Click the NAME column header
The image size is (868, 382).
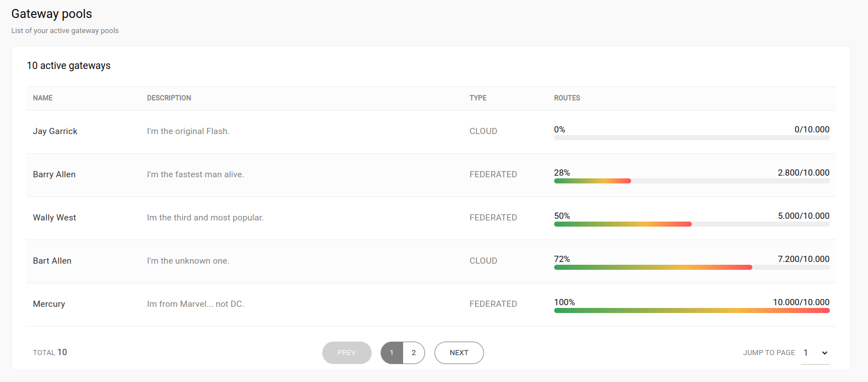coord(43,98)
